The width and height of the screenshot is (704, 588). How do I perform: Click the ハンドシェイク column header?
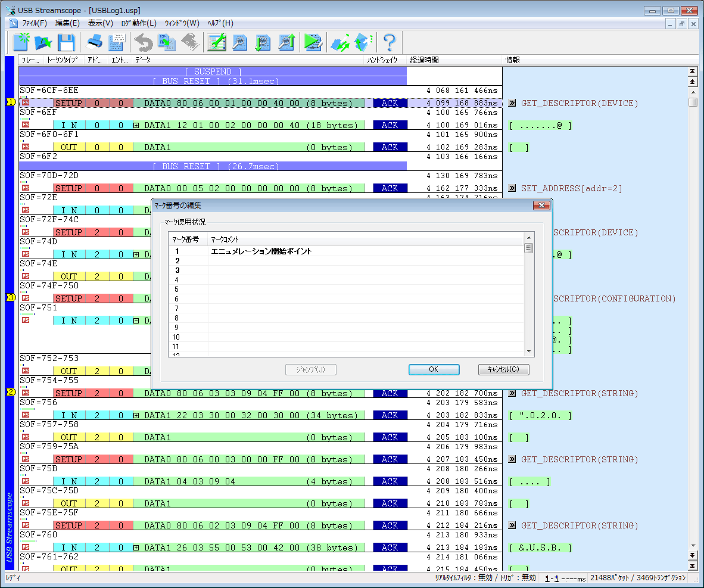click(x=385, y=60)
